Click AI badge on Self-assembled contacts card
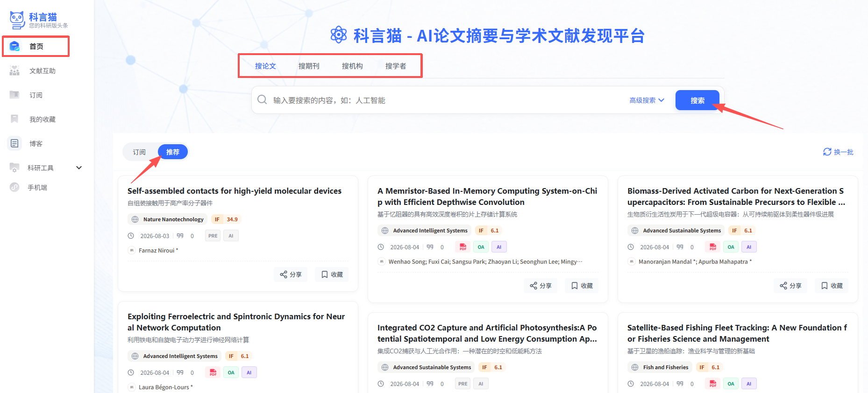This screenshot has width=868, height=393. click(x=231, y=236)
